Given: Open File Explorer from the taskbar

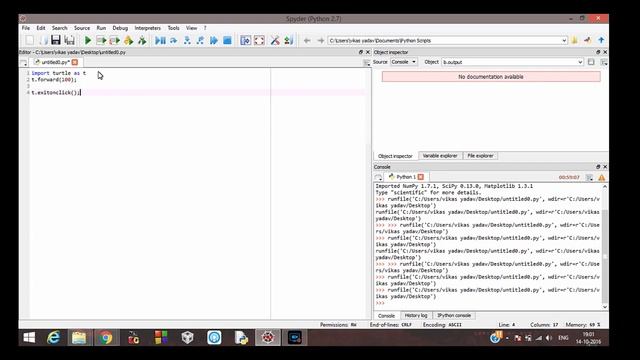Looking at the screenshot, I should click(79, 338).
